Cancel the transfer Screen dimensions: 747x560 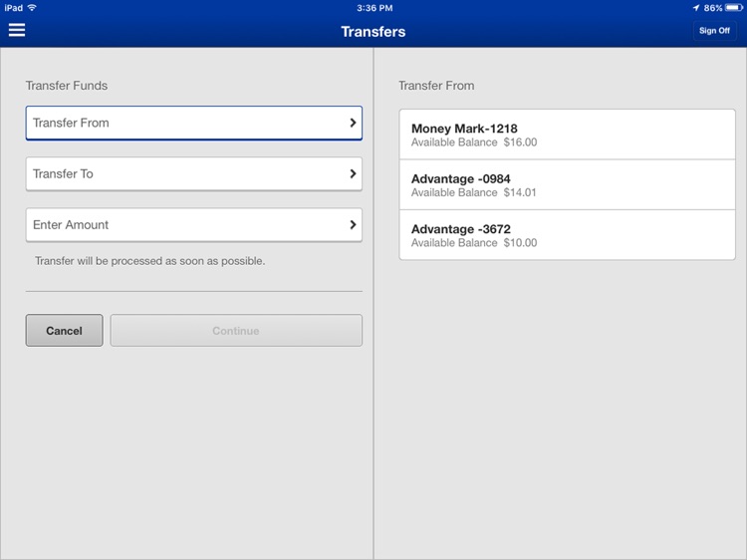point(65,330)
